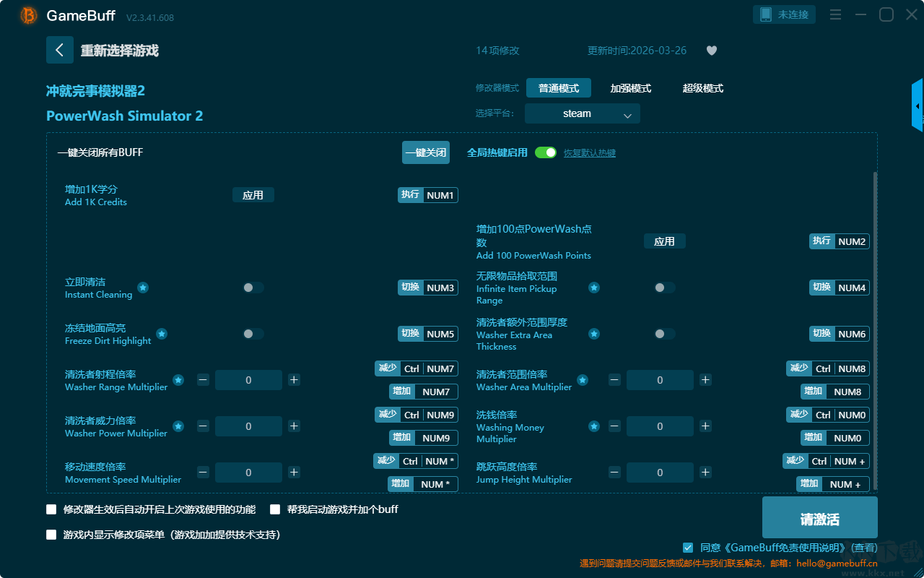Decrease Washer Range Multiplier with minus
Viewport: 924px width, 578px height.
point(203,380)
